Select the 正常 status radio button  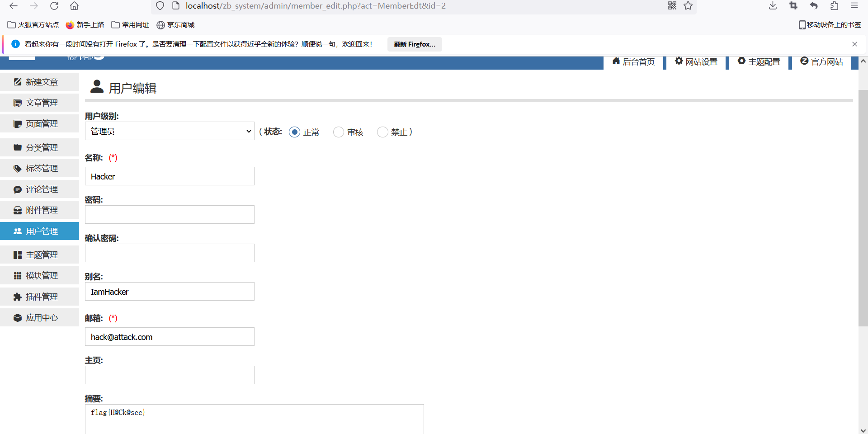click(294, 132)
